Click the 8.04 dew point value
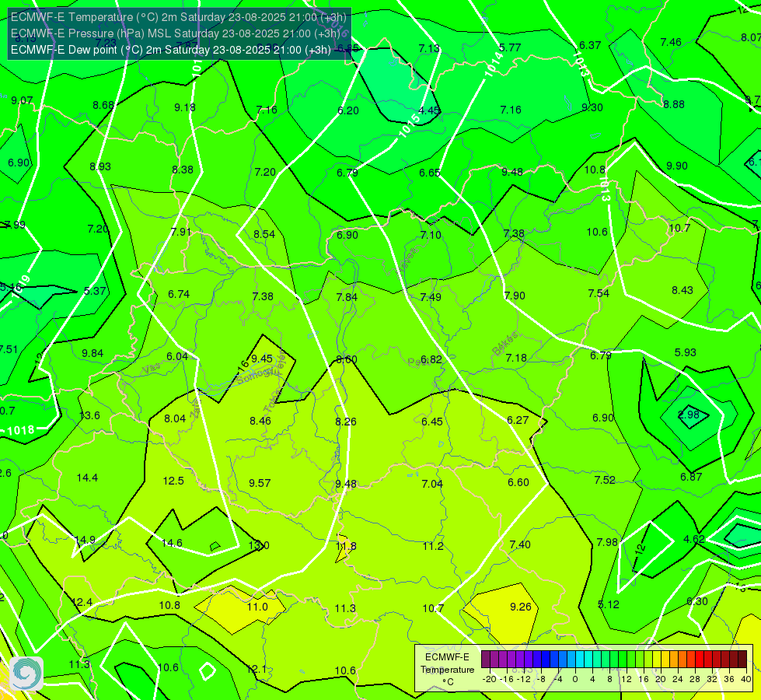 [x=175, y=418]
